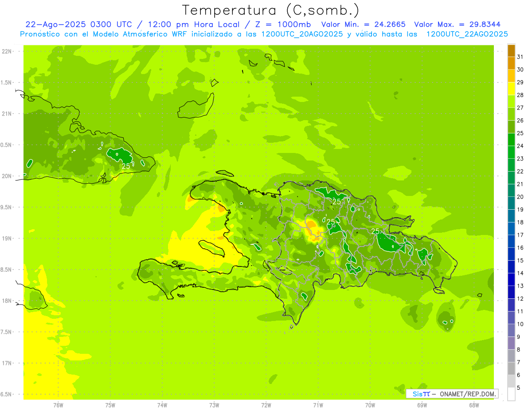Click the 'SisPI - ONAMET/REP.DOM.' credit box
The width and height of the screenshot is (532, 411).
pos(452,394)
